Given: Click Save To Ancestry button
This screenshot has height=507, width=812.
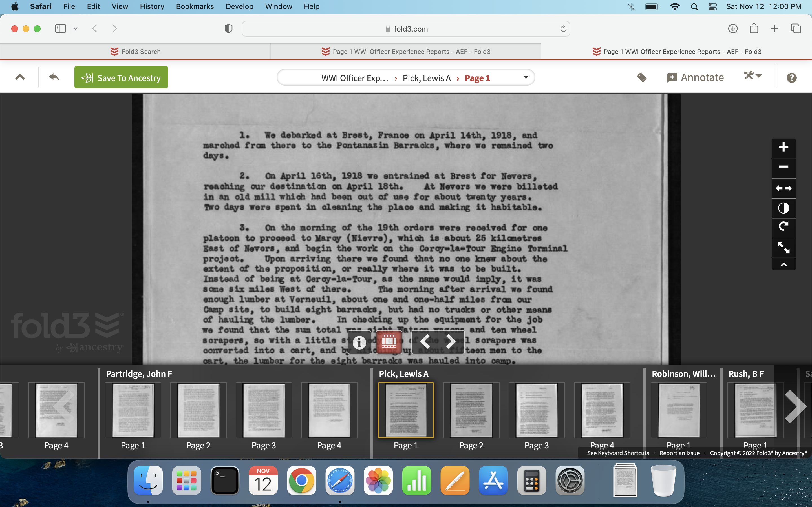Looking at the screenshot, I should click(121, 77).
